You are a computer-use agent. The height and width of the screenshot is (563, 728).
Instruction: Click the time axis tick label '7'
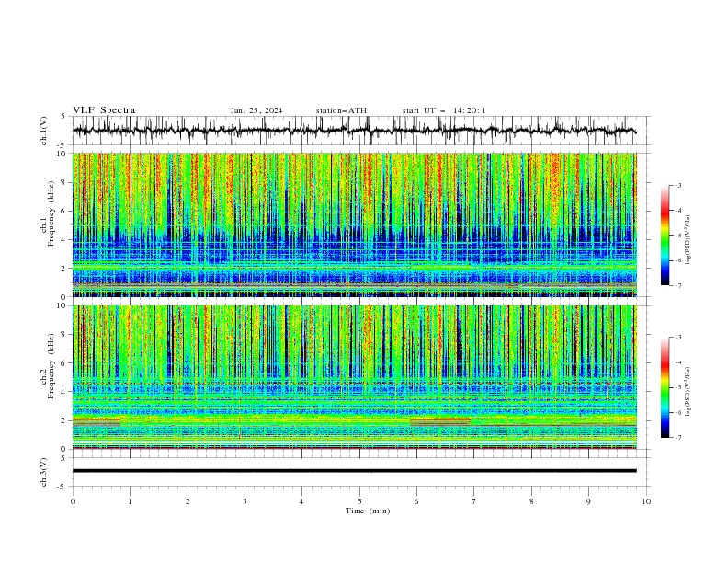click(x=474, y=501)
